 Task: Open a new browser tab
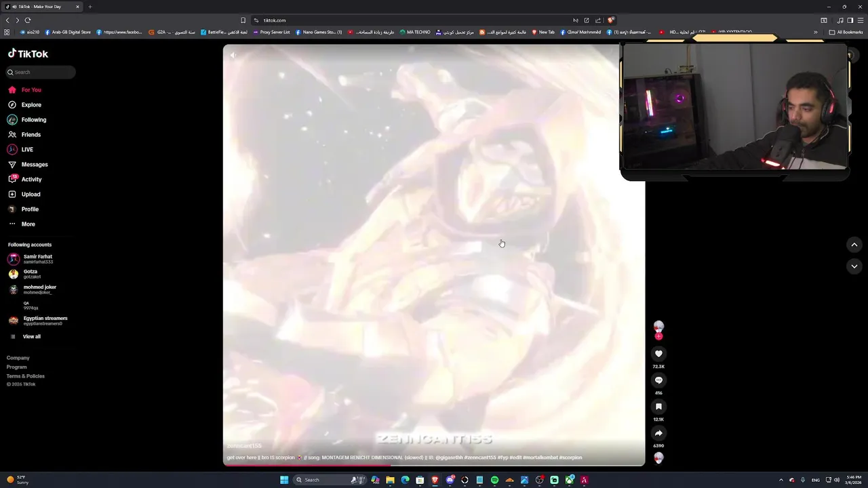point(90,7)
